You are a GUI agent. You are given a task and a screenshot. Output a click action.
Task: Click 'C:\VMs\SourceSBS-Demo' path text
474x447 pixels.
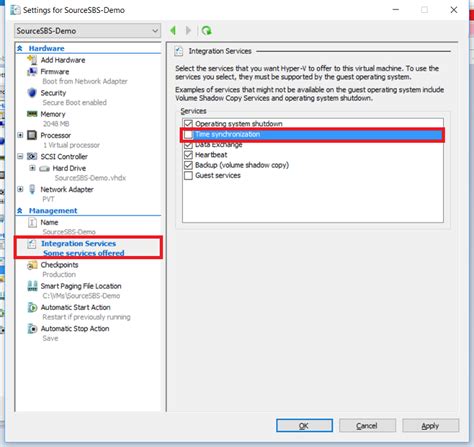tap(81, 296)
